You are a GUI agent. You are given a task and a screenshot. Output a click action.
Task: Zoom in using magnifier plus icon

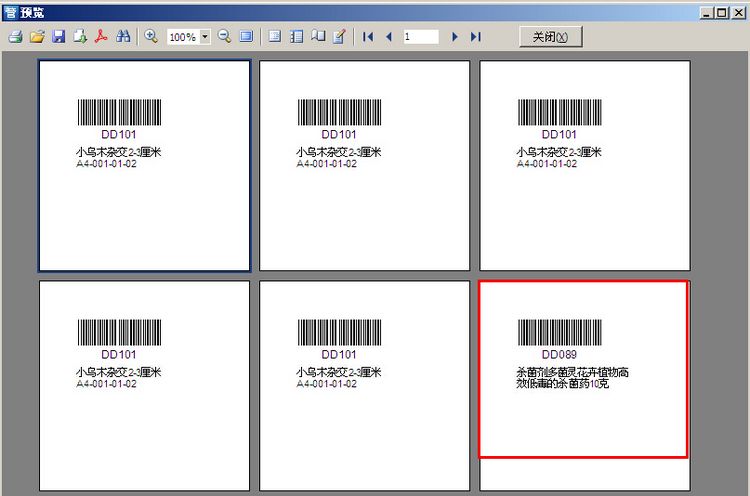click(x=151, y=37)
